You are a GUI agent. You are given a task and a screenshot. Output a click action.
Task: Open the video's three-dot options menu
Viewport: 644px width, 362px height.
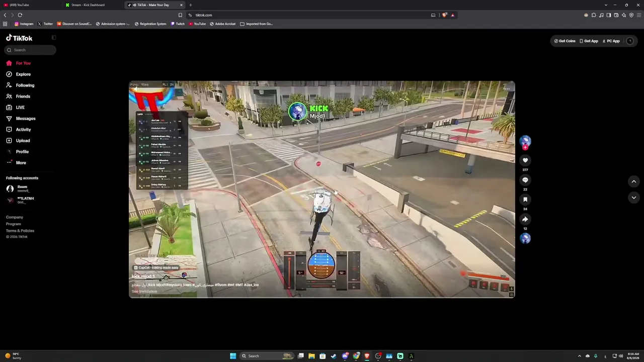pyautogui.click(x=507, y=88)
